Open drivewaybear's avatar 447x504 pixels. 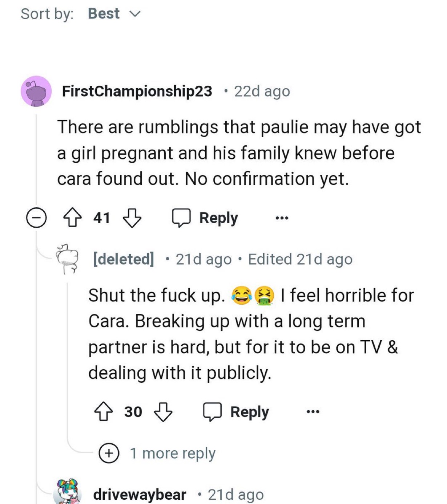[x=68, y=492]
